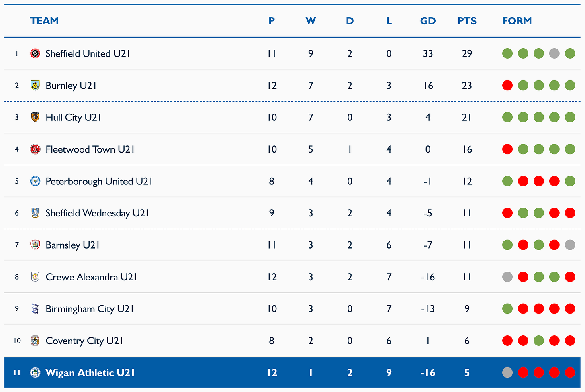This screenshot has width=585, height=392.
Task: Click the Sheffield Wednesday U21 crest
Action: 35,213
